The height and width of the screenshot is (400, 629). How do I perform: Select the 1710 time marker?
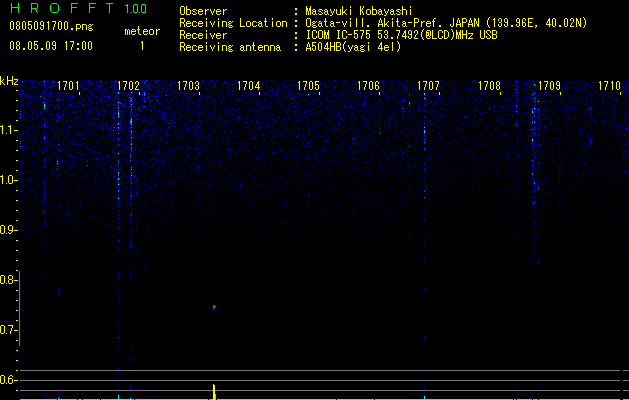[609, 86]
